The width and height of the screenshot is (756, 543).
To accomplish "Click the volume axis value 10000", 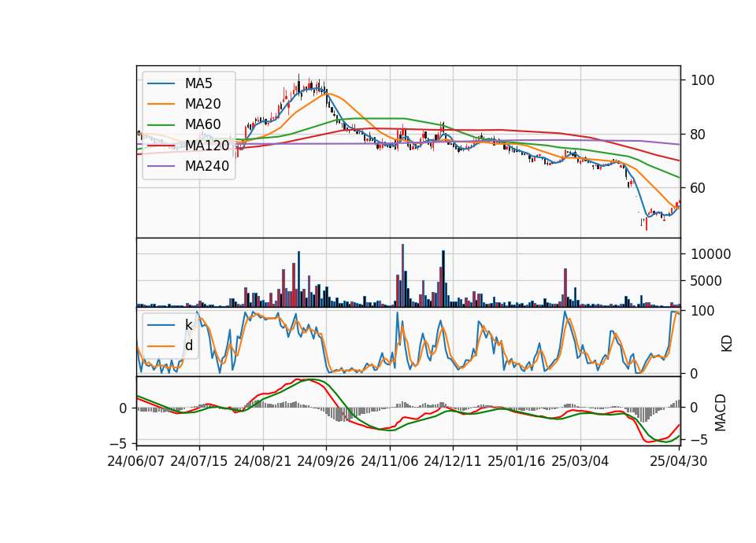I will click(710, 254).
